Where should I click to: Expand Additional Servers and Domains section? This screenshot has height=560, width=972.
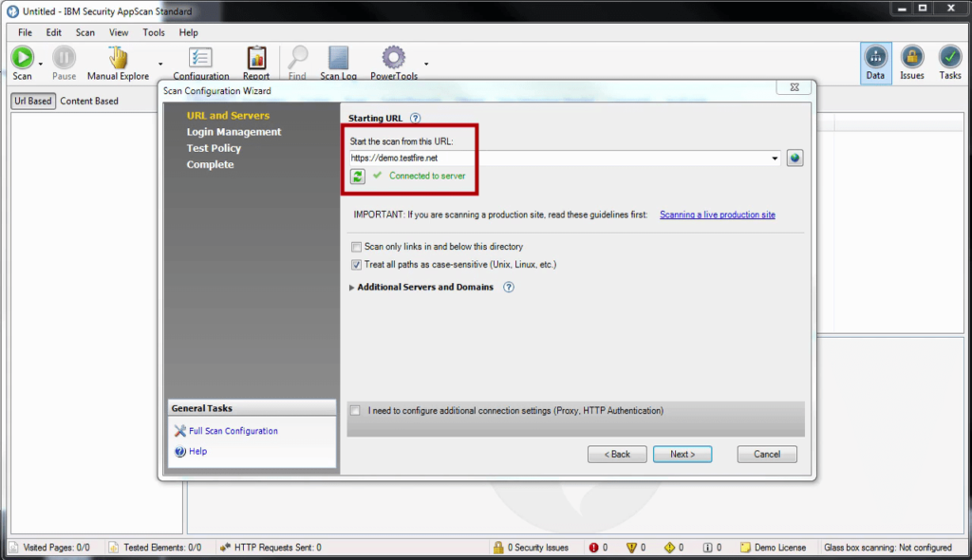[352, 288]
